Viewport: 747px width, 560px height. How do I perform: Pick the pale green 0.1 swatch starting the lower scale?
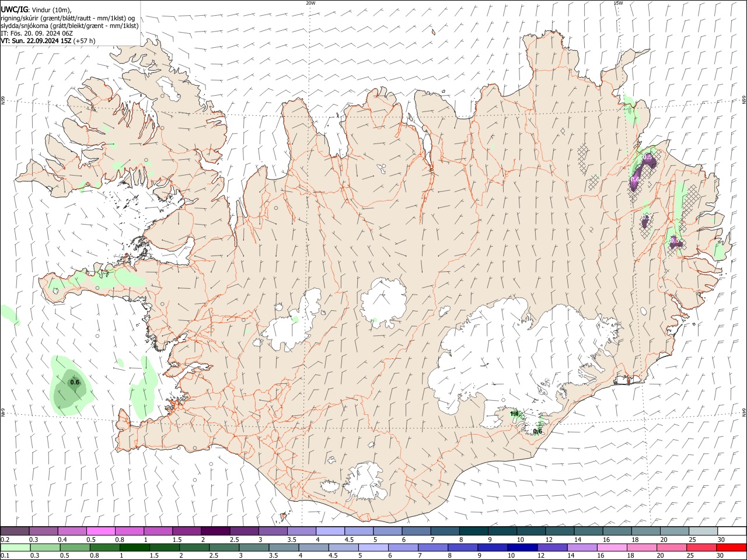15,547
